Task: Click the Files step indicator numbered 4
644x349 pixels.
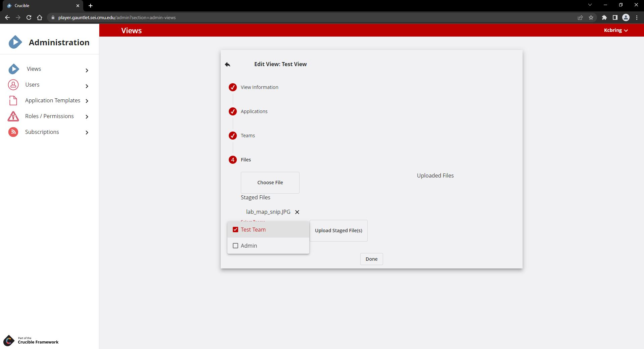Action: pyautogui.click(x=233, y=160)
